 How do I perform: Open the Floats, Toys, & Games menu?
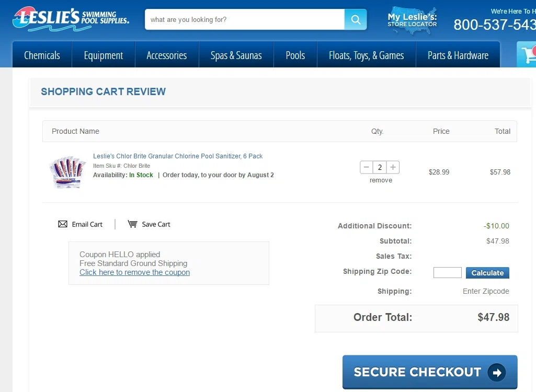coord(367,55)
